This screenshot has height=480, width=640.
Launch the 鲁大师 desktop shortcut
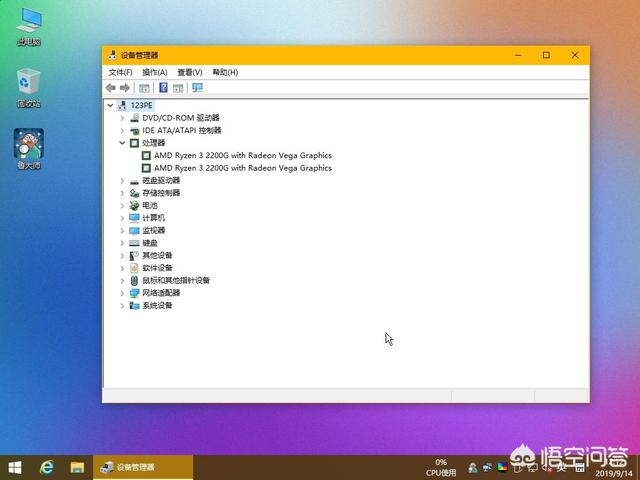pyautogui.click(x=29, y=149)
